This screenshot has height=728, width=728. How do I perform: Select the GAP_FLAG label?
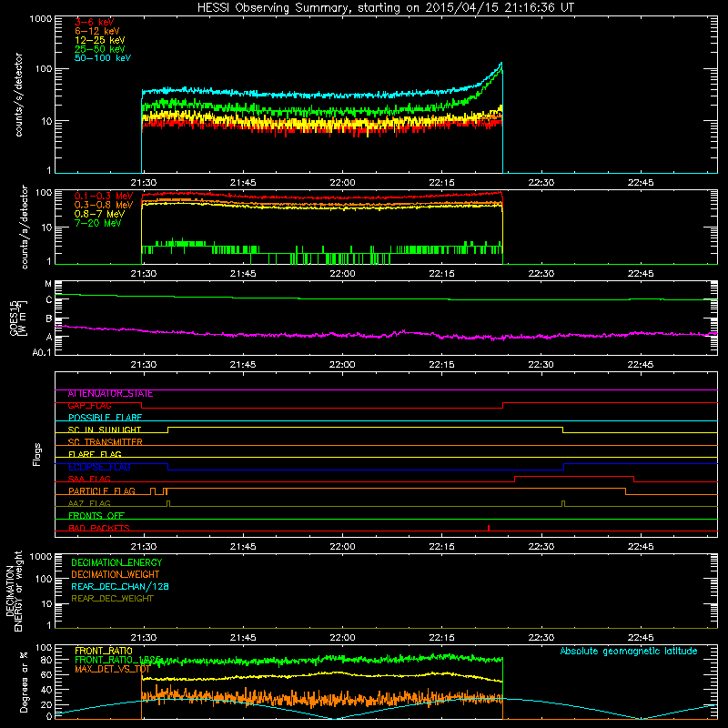pyautogui.click(x=89, y=406)
